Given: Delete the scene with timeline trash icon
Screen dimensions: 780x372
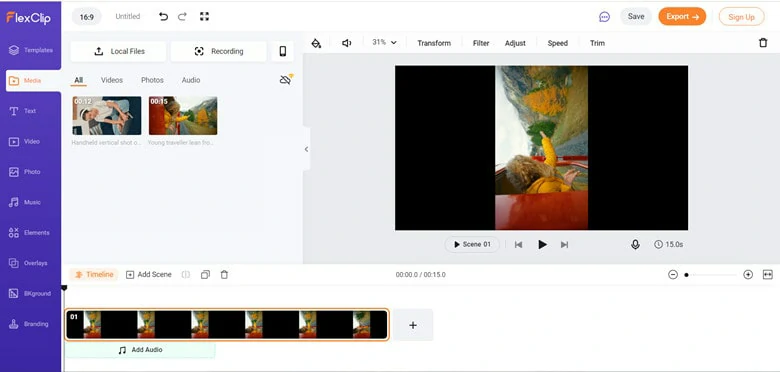Looking at the screenshot, I should (x=224, y=275).
